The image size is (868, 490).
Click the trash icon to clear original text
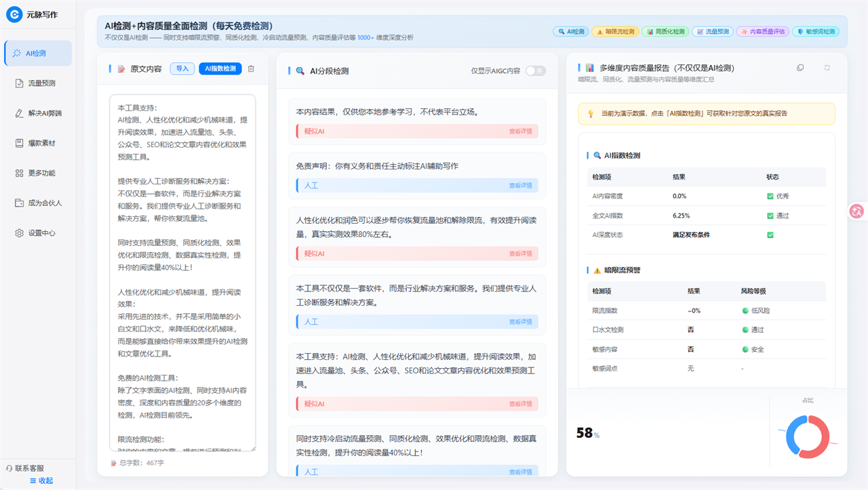(251, 68)
